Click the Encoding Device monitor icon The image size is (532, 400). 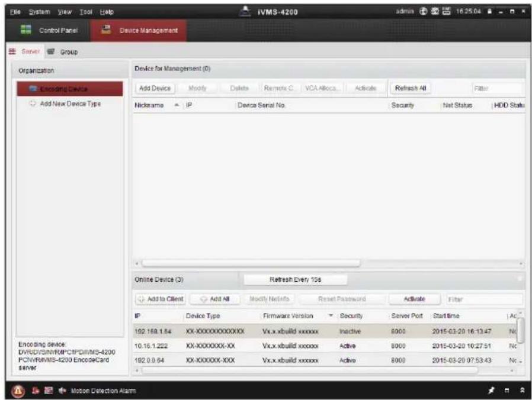[x=33, y=89]
